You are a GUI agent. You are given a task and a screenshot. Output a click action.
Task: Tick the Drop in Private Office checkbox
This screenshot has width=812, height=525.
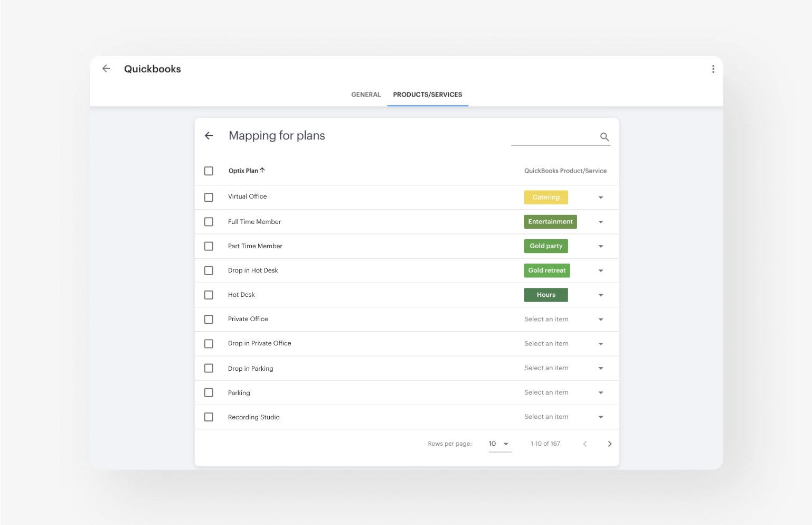coord(209,344)
